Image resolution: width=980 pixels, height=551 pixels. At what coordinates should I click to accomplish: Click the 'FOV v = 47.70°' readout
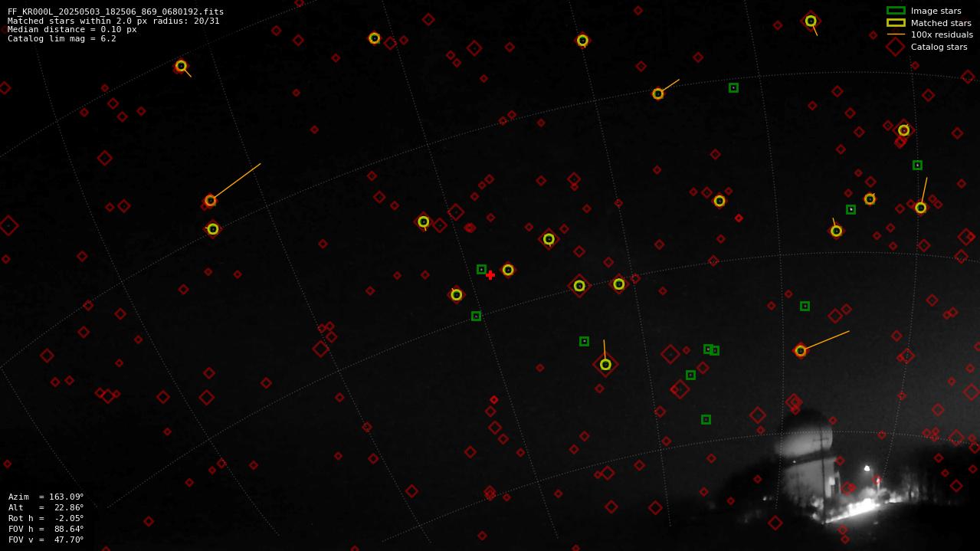[x=46, y=540]
